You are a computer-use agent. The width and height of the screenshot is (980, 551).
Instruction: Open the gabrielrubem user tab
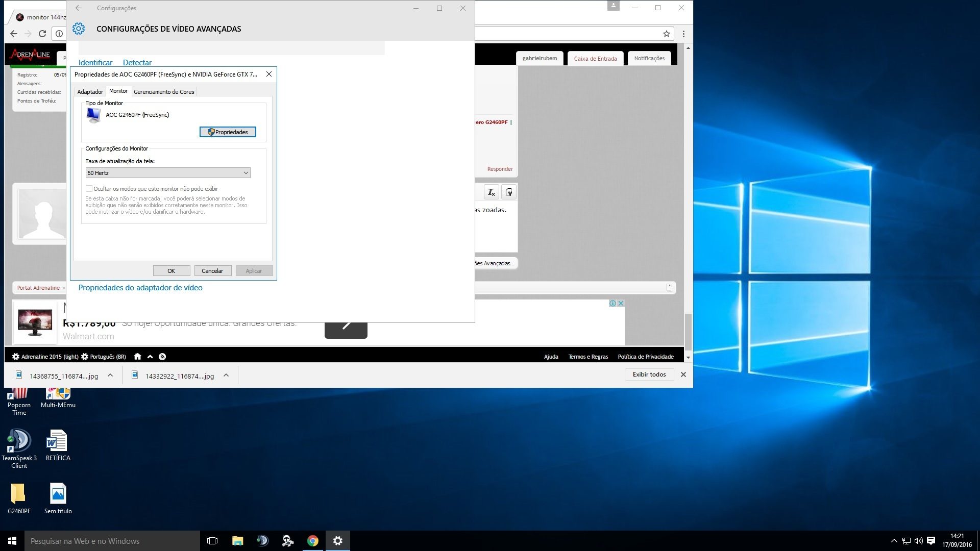[540, 58]
